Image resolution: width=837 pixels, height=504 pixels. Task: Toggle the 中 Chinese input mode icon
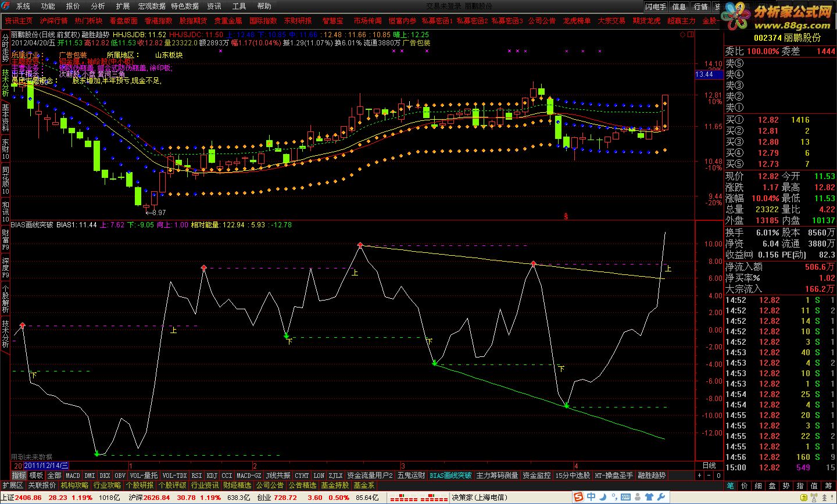coord(591,497)
